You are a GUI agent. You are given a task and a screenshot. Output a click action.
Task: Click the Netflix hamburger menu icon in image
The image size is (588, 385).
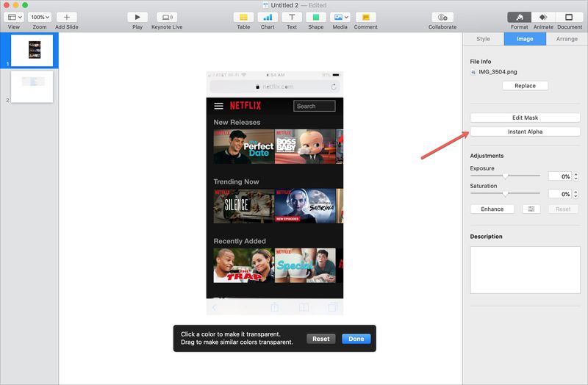[218, 106]
